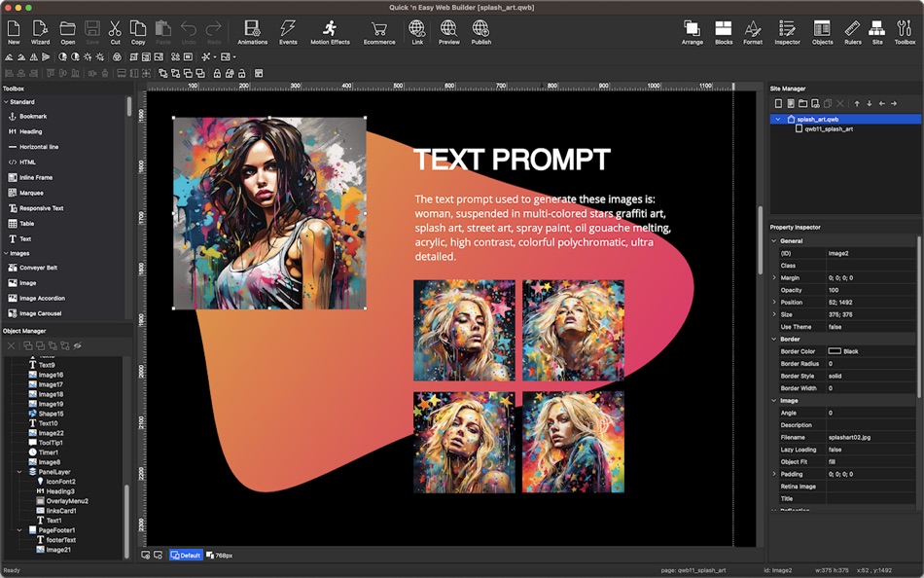Click the Use Theme false value
This screenshot has height=578, width=924.
(x=871, y=327)
